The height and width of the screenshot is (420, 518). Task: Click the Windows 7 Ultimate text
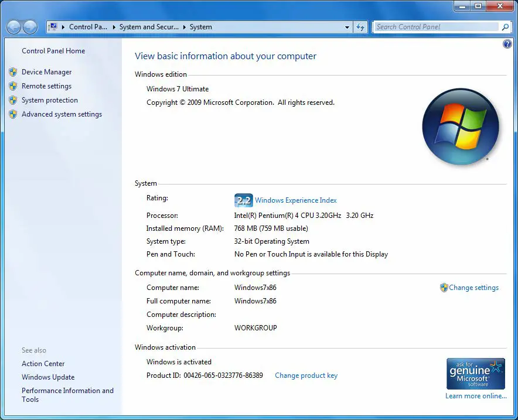click(178, 89)
